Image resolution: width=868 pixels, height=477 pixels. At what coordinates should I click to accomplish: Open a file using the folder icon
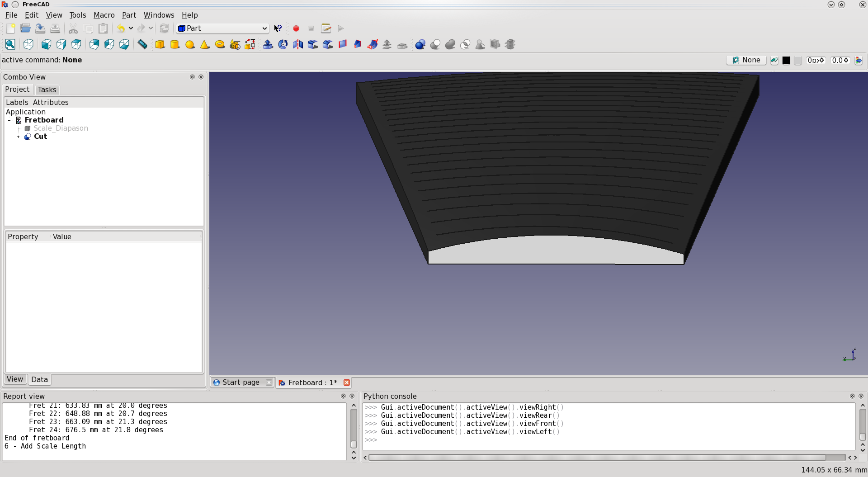25,28
